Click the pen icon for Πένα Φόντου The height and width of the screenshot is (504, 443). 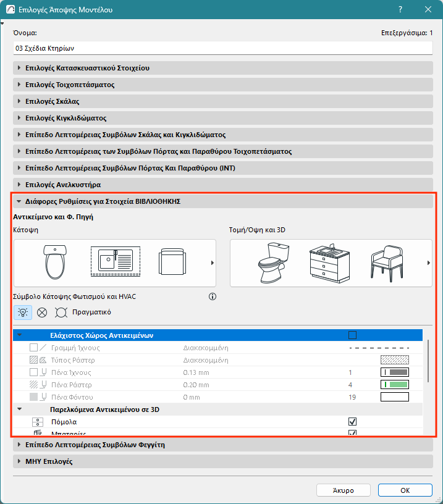(x=43, y=397)
